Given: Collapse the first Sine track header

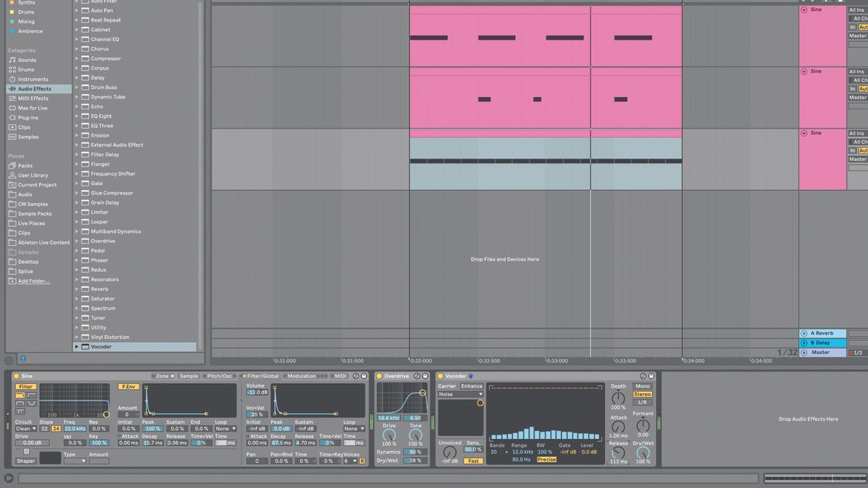Looking at the screenshot, I should click(x=804, y=9).
